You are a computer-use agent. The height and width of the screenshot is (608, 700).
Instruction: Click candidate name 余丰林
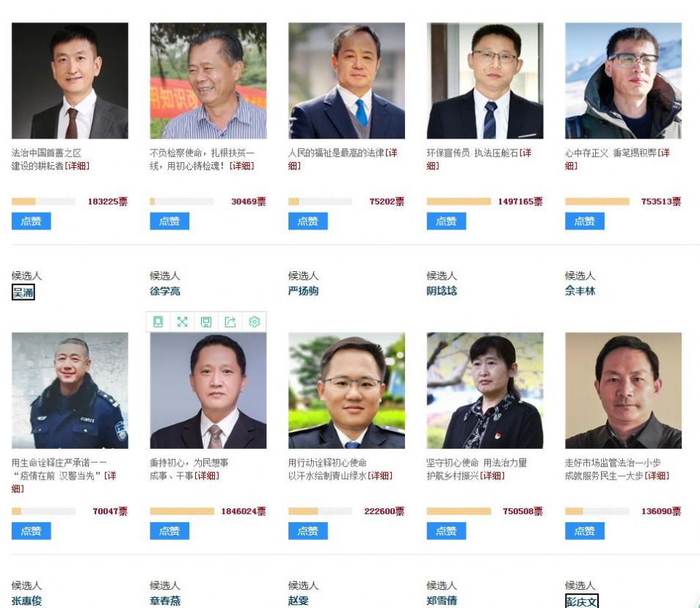(x=580, y=291)
